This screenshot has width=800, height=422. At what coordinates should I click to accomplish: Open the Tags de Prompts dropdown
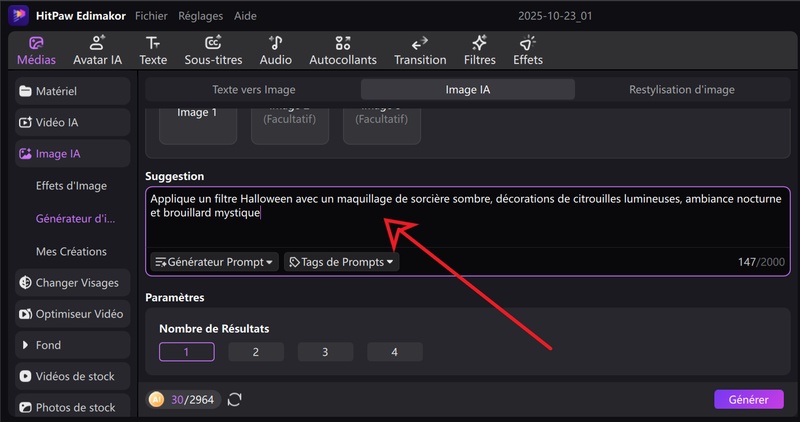341,262
